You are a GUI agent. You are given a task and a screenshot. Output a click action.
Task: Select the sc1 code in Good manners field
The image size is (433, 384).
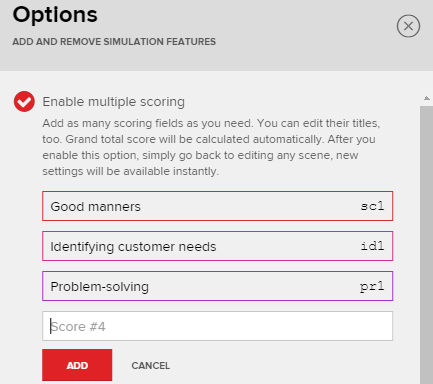click(x=372, y=206)
